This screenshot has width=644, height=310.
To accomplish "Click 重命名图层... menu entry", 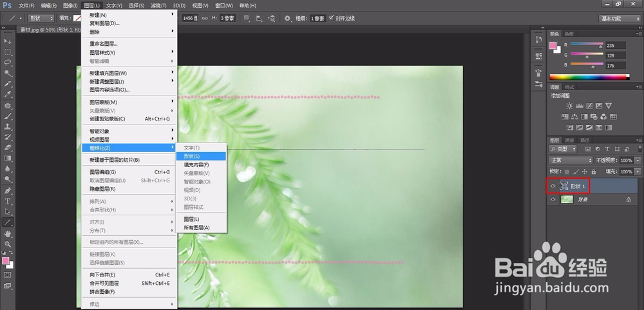I will (x=129, y=44).
